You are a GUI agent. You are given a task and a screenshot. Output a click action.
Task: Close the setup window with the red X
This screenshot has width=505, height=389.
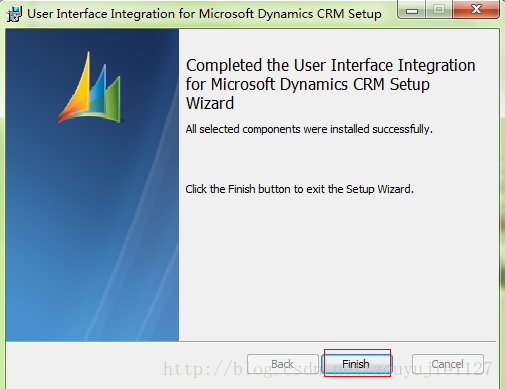[x=476, y=9]
